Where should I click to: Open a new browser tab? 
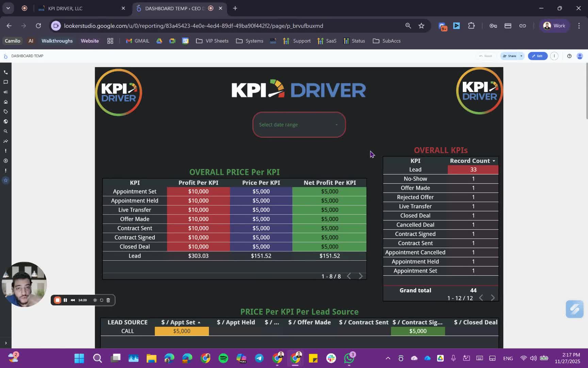point(235,8)
